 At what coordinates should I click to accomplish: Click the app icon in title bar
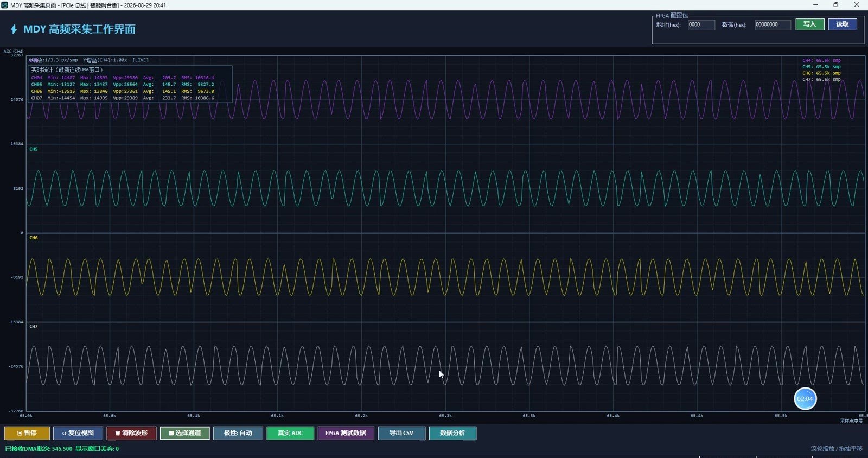[x=5, y=5]
